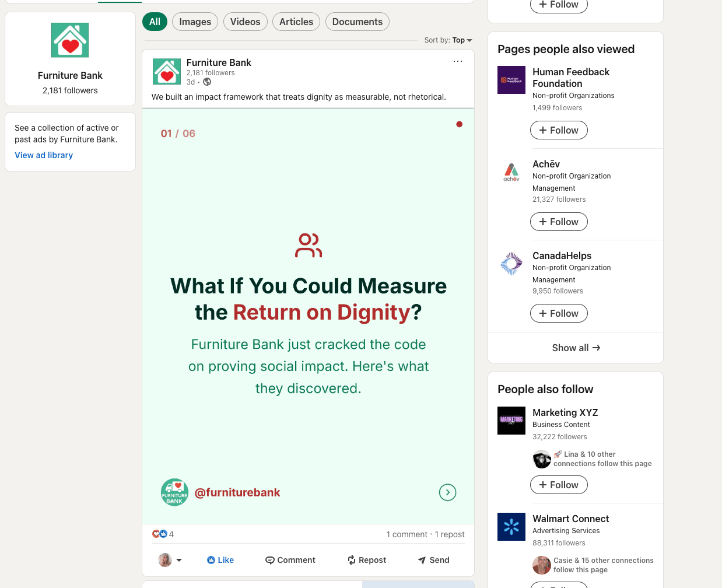Switch to the Articles filter
This screenshot has width=722, height=588.
point(296,22)
